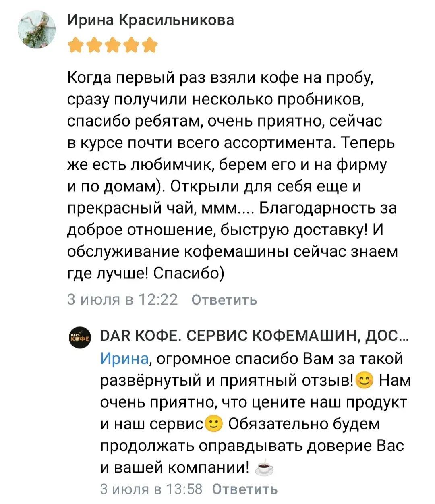Click the reviewer name Ирина Красильникова
Viewport: 435px width, 504px height.
point(150,20)
